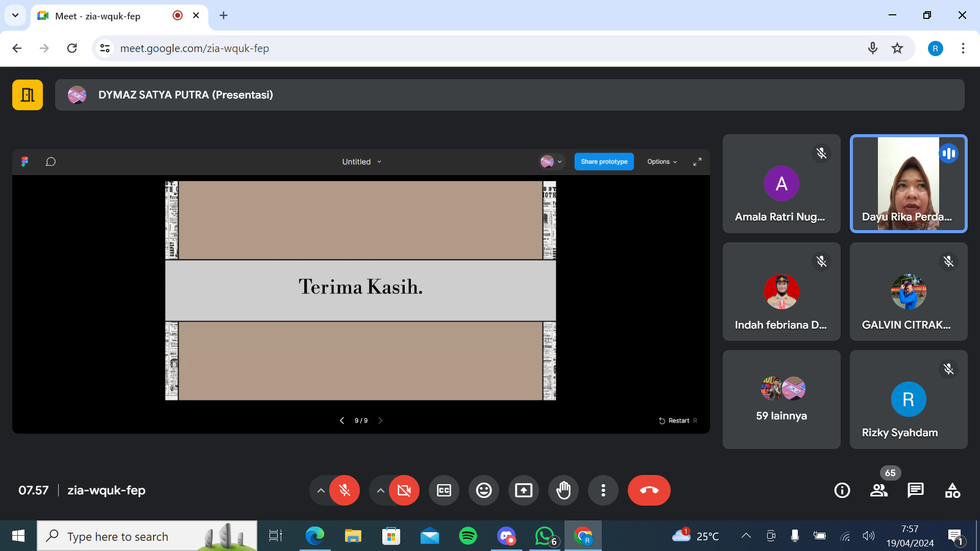Open the chat messages icon
This screenshot has width=980, height=551.
pyautogui.click(x=915, y=490)
